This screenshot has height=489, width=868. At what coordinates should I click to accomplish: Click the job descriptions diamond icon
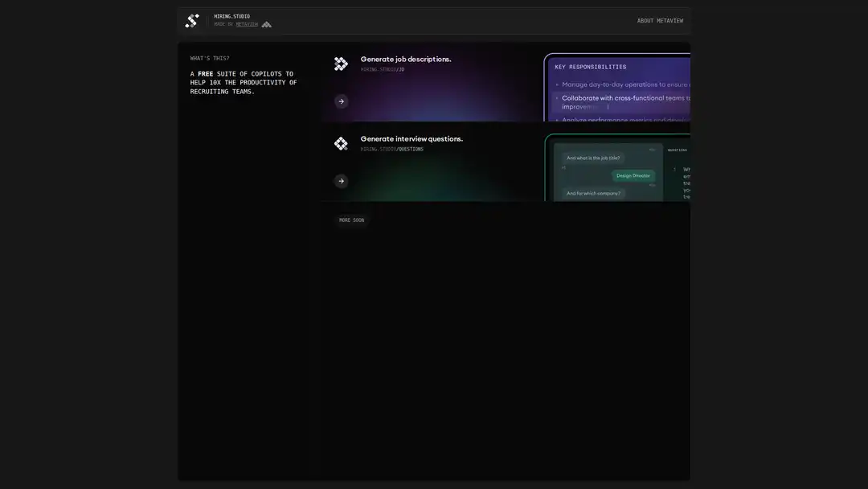341,64
